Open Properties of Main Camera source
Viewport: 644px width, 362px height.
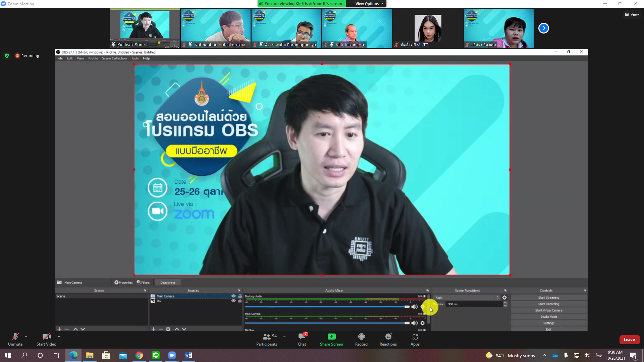(123, 283)
